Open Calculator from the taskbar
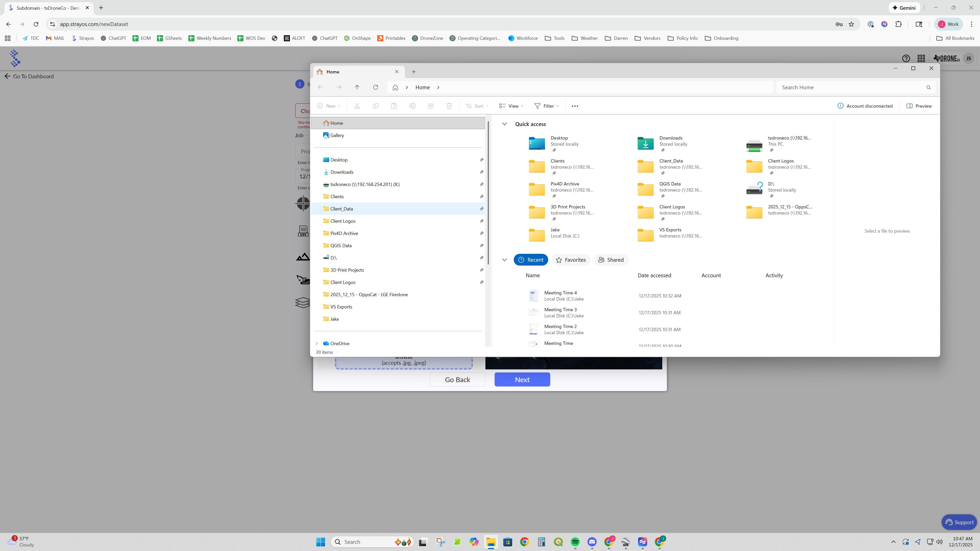 [x=541, y=542]
